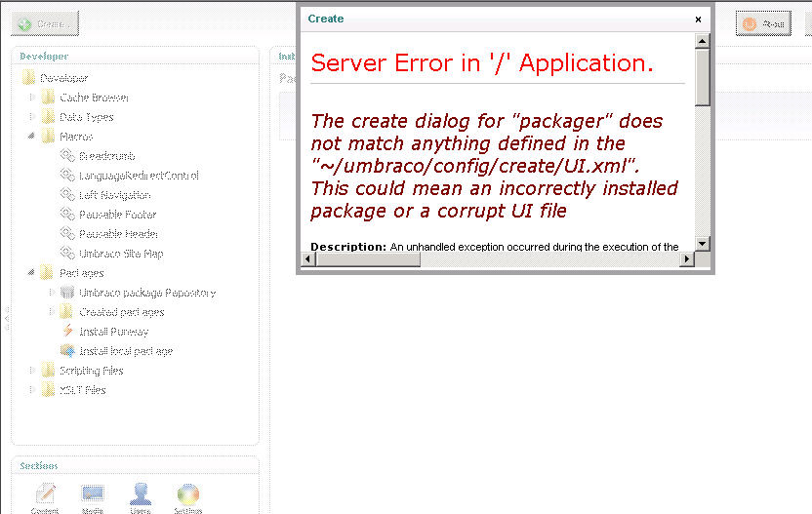Click the LanguageRedirectControl macro icon
Image resolution: width=812 pixels, height=514 pixels.
pyautogui.click(x=67, y=175)
